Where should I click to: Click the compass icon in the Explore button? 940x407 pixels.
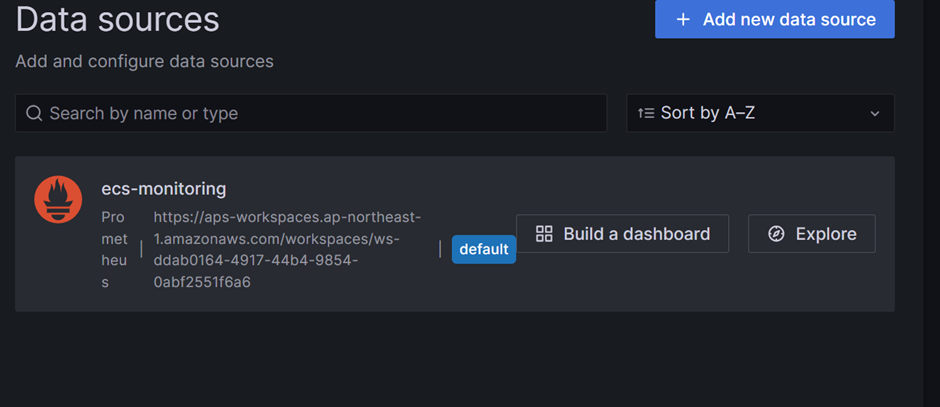(x=776, y=234)
